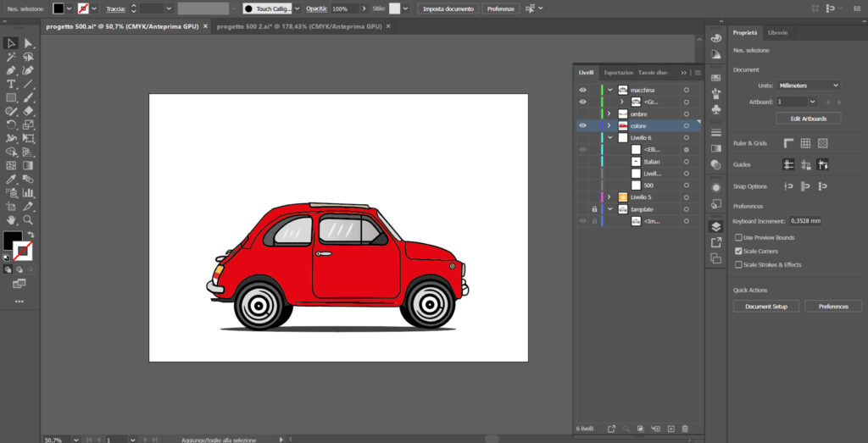Hide the macchina layer
The width and height of the screenshot is (868, 443).
[x=582, y=90]
